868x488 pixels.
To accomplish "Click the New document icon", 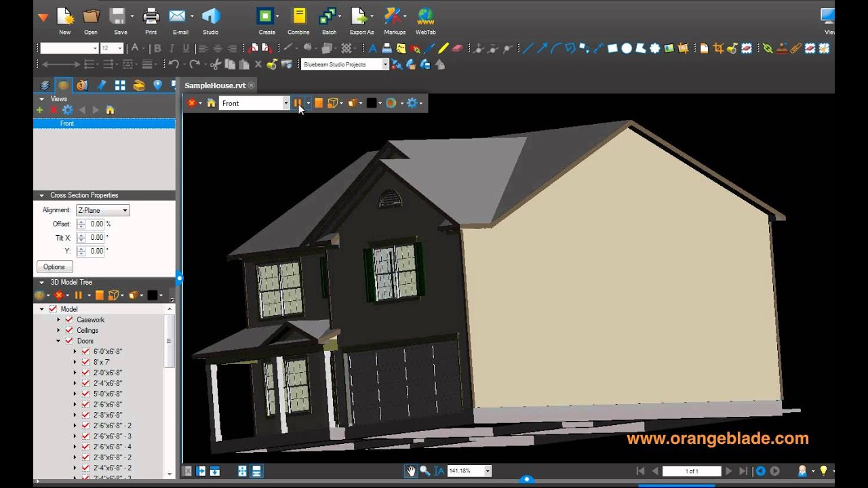I will [64, 16].
